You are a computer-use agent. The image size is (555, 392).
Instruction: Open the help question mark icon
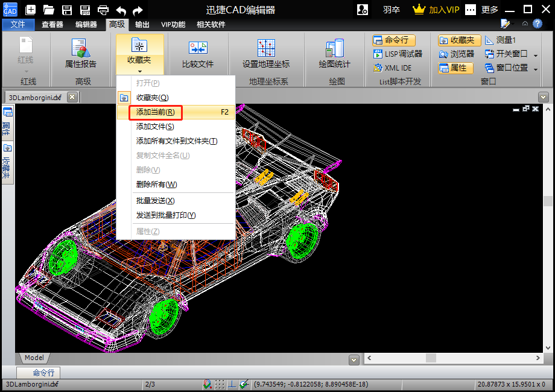pos(538,24)
